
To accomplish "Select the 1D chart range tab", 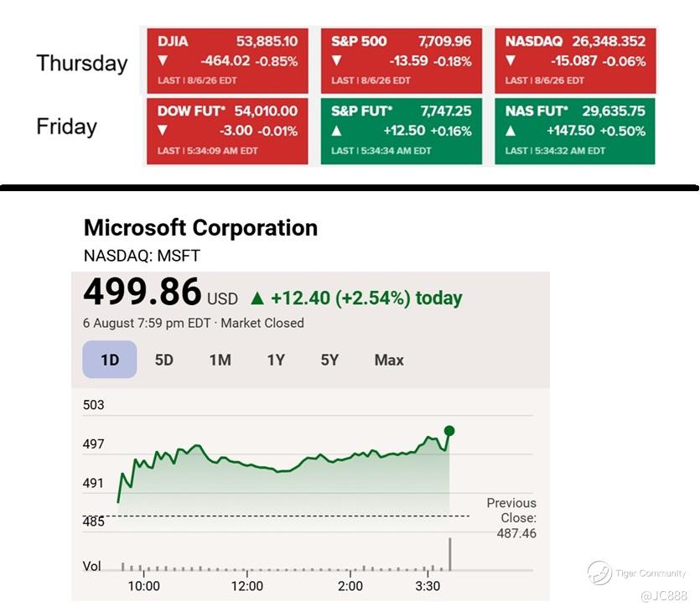I will (109, 360).
